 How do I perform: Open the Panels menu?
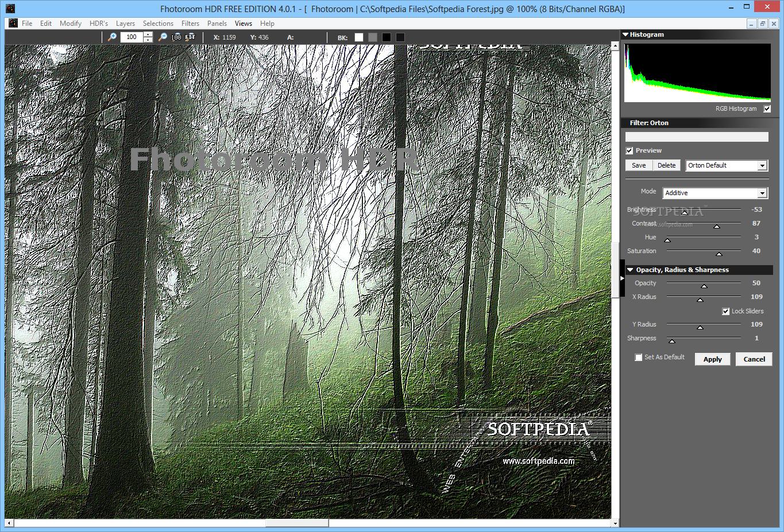tap(217, 24)
